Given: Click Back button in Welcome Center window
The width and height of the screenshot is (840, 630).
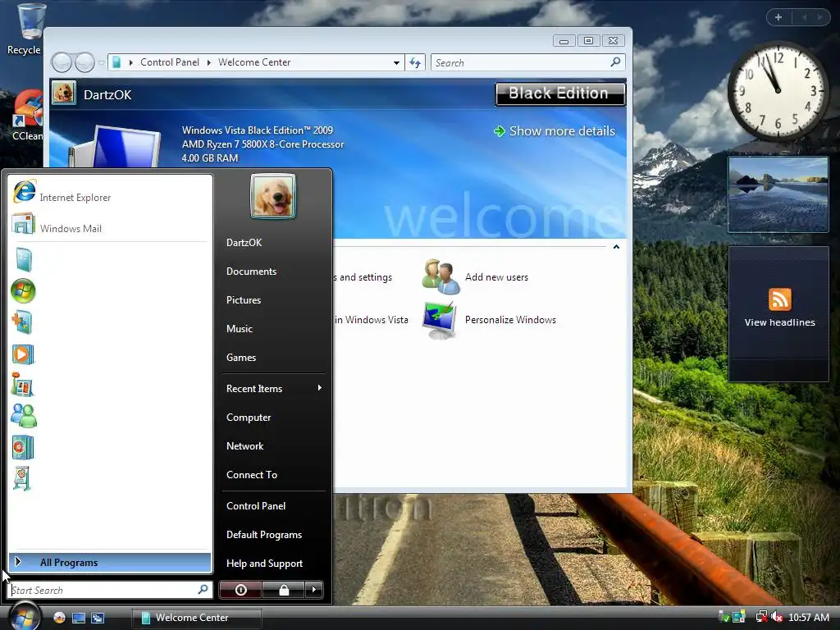Looking at the screenshot, I should pos(62,62).
